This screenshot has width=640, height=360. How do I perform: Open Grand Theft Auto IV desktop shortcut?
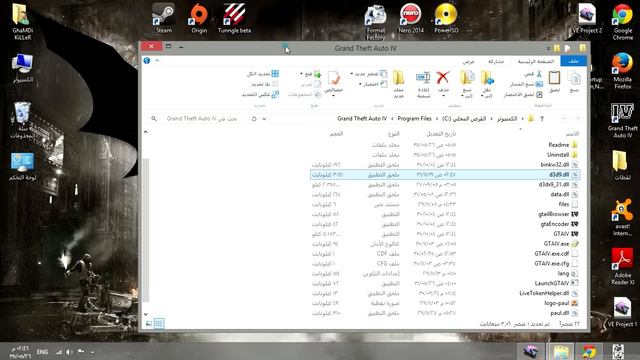click(x=622, y=120)
